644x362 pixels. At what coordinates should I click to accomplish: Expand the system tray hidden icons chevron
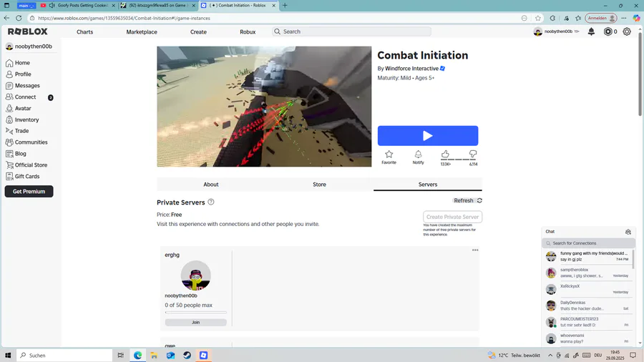550,356
